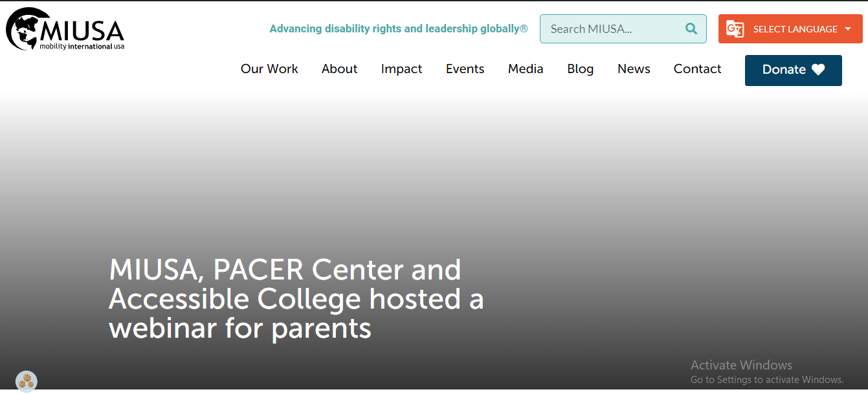Click the heart icon on the Donate button
The width and height of the screenshot is (868, 394).
(819, 70)
